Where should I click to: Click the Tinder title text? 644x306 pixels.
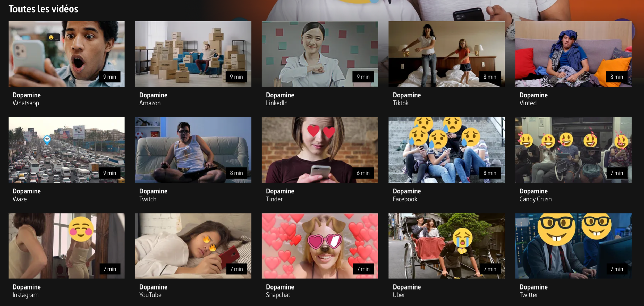tap(274, 199)
